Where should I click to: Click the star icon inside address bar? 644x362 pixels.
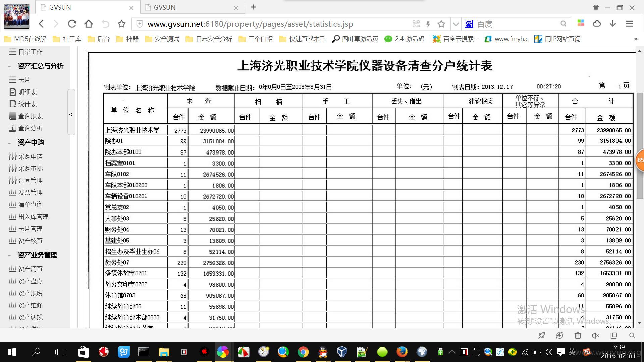tap(441, 24)
